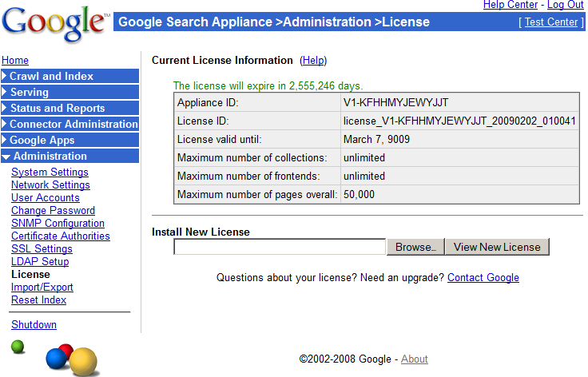Click the 50,000 pages value
The height and width of the screenshot is (377, 588).
click(359, 195)
